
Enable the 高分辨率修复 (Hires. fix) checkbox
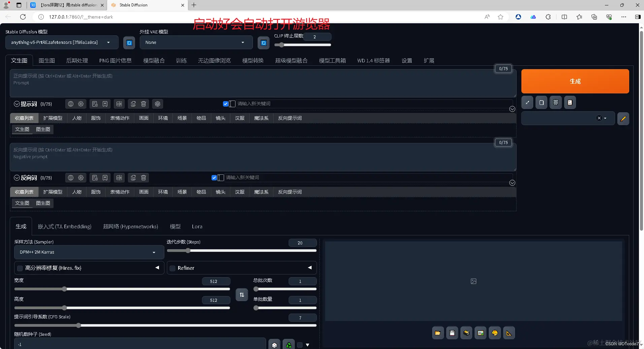tap(20, 268)
